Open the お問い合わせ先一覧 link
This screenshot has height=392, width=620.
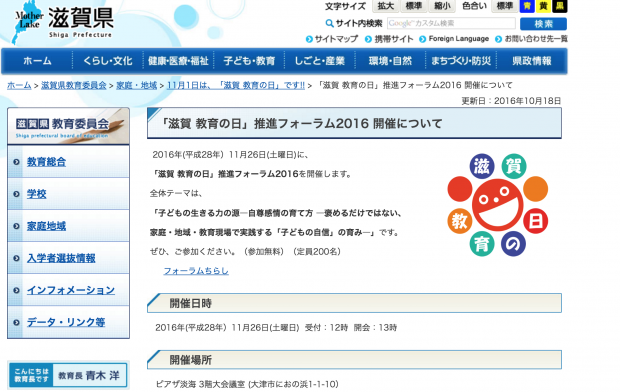click(536, 39)
